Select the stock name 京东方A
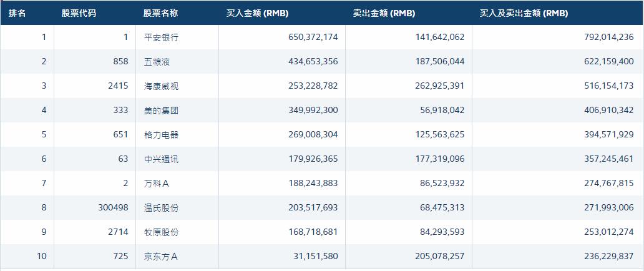The height and width of the screenshot is (271, 644). (x=161, y=256)
